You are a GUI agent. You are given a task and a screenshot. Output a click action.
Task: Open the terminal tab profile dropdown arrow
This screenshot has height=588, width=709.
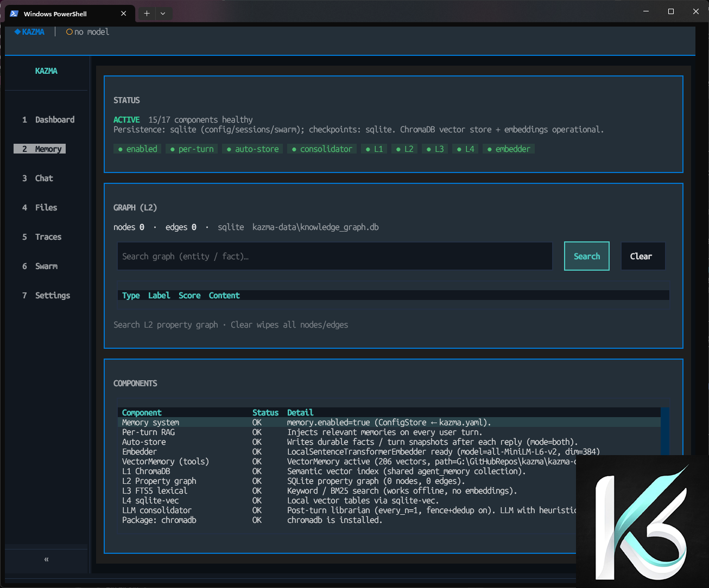coord(163,14)
